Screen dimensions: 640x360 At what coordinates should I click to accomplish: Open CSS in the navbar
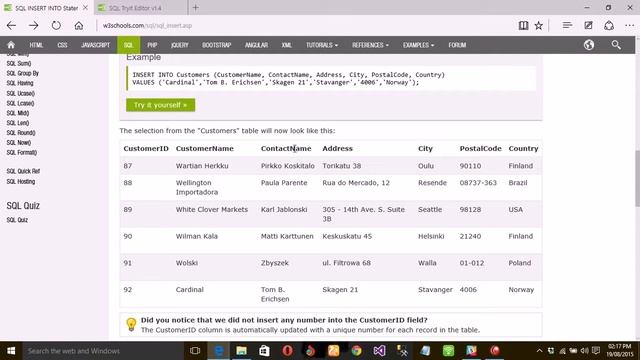point(62,45)
